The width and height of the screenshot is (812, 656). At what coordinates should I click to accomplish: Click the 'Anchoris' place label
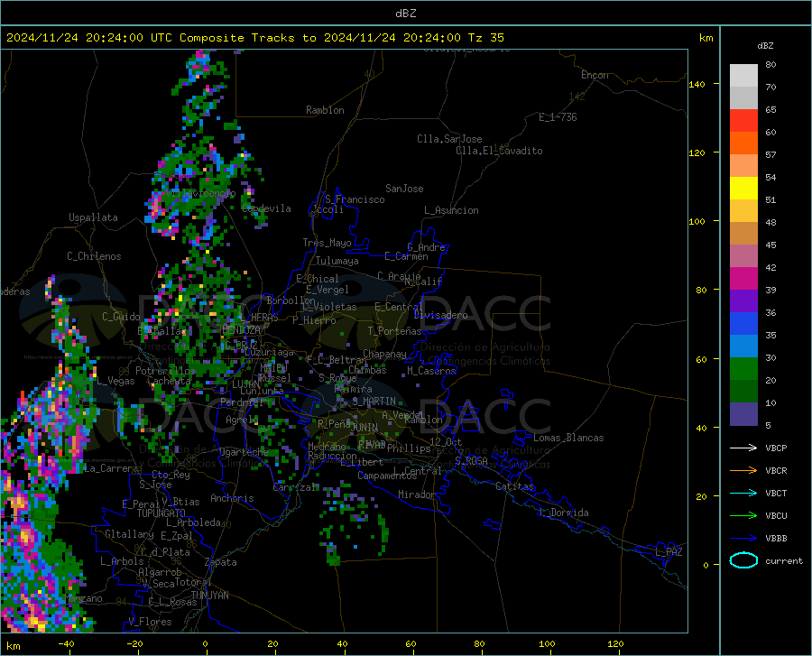pyautogui.click(x=232, y=498)
